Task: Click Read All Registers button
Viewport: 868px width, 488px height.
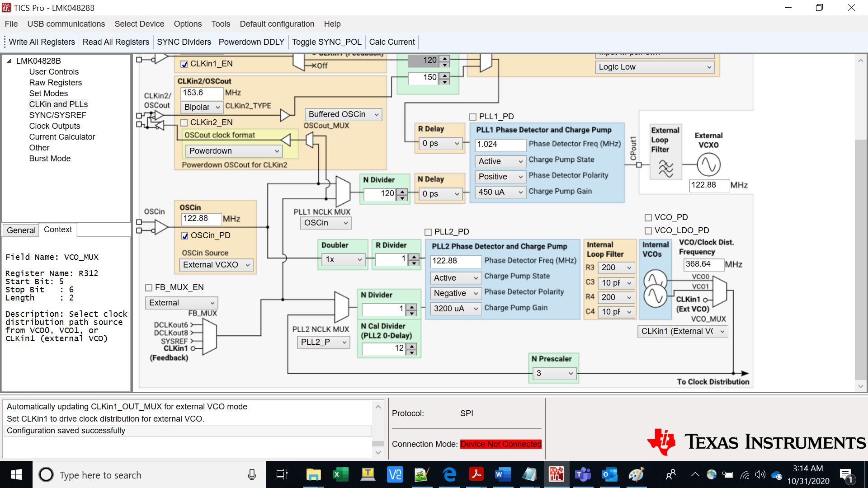Action: click(x=116, y=42)
